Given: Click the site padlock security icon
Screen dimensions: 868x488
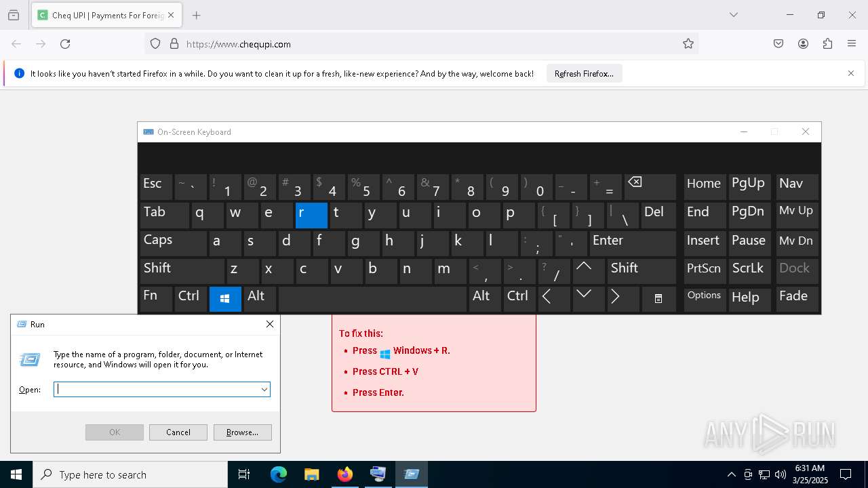Looking at the screenshot, I should pos(174,44).
